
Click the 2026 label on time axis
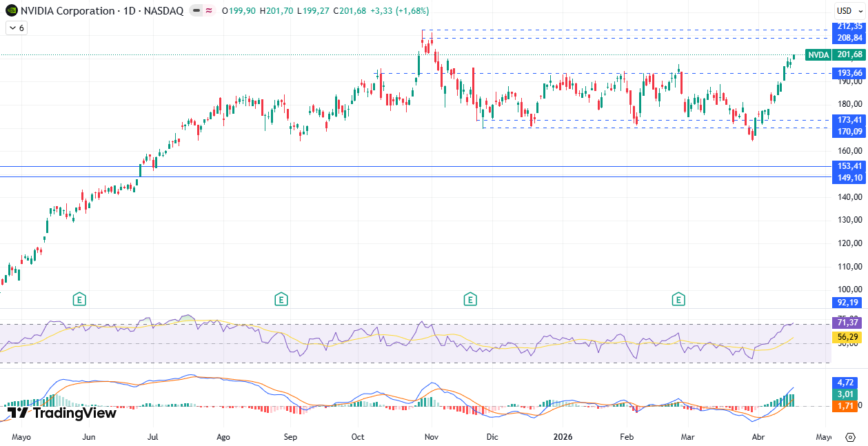(563, 437)
